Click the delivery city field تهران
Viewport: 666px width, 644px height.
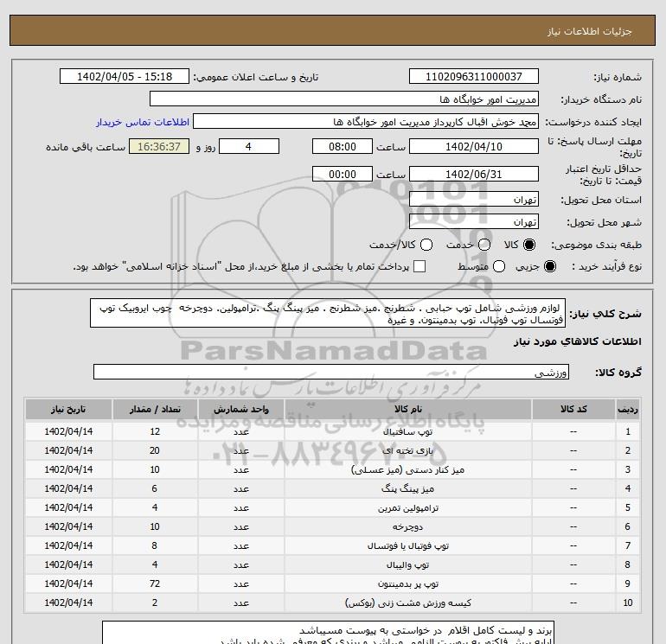click(x=474, y=221)
